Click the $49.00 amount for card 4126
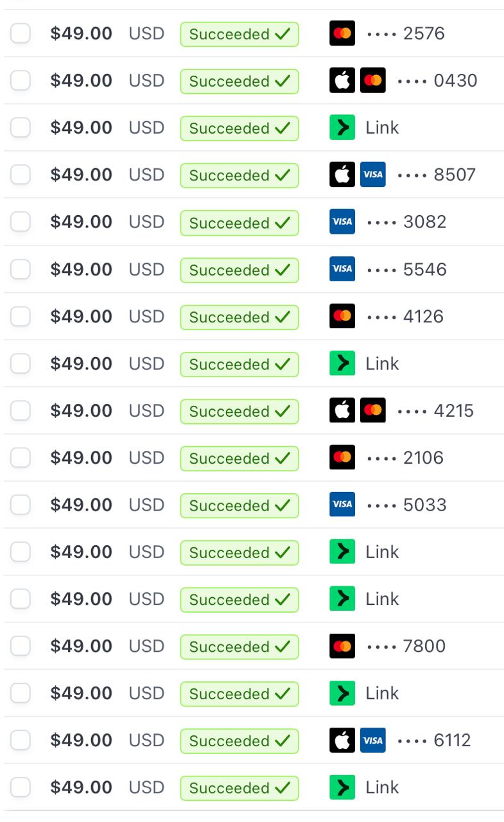The height and width of the screenshot is (822, 504). [x=81, y=316]
